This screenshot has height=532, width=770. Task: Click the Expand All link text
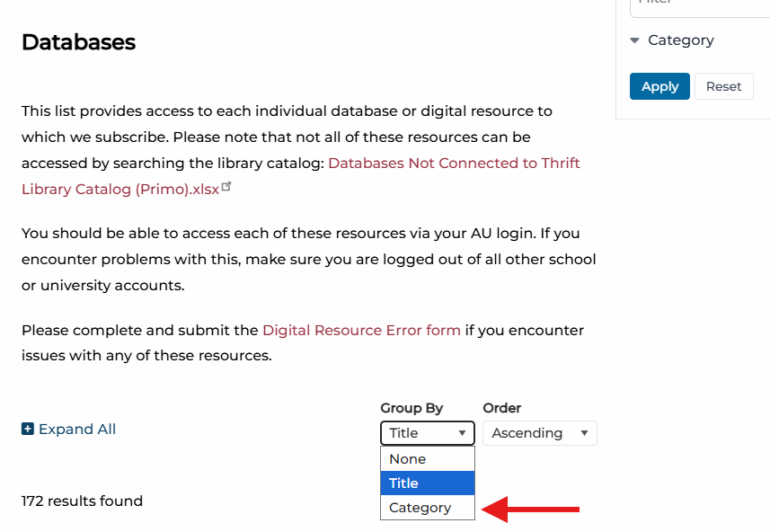[x=77, y=429]
